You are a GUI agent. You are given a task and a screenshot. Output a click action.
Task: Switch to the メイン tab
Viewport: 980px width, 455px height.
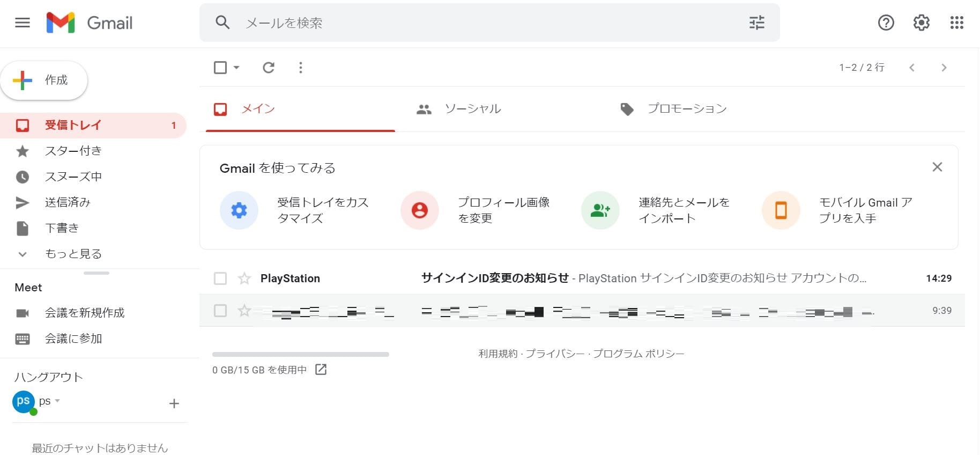click(x=300, y=109)
